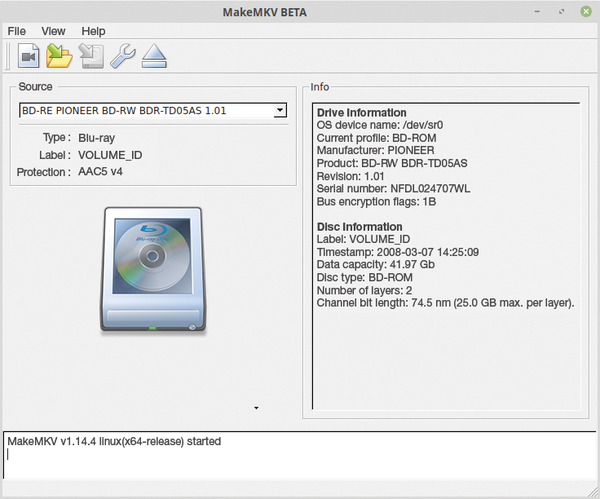This screenshot has width=600, height=499.
Task: Select the text 'OS device name: /dev/sr0'
Action: tap(380, 125)
